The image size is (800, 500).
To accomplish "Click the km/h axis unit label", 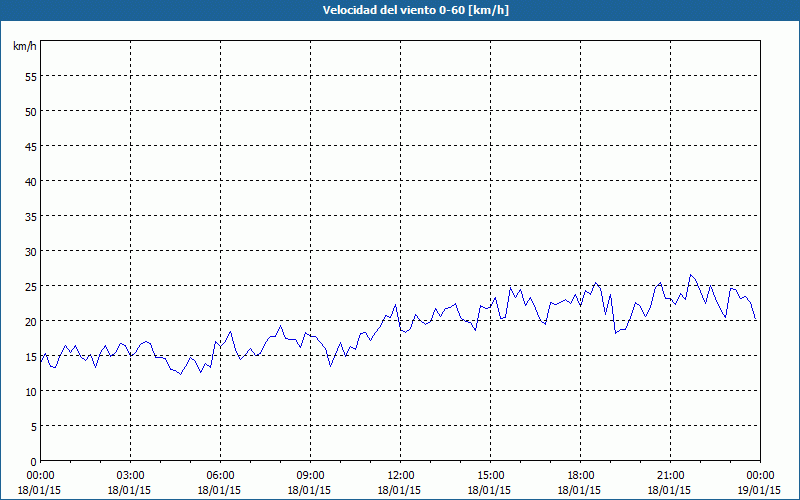I will [x=25, y=46].
